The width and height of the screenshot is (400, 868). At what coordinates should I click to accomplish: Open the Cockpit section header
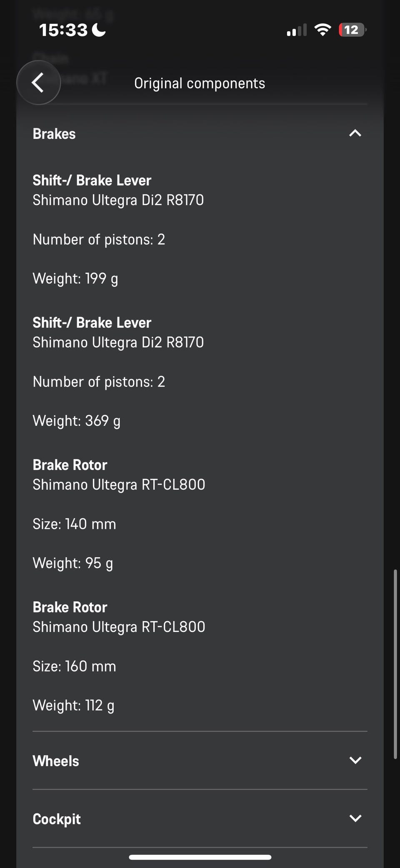coord(200,818)
